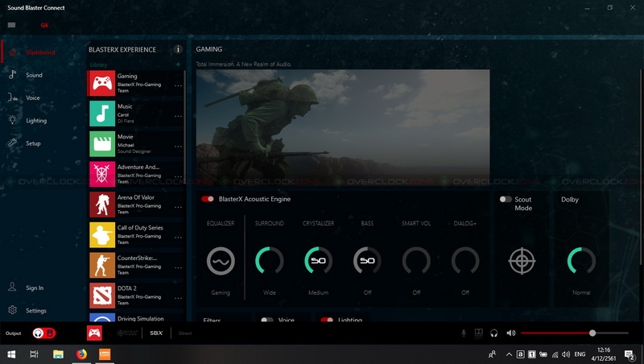Screen dimensions: 644x364
Task: Click the Scout Mode logo in bottom bar
Action: click(128, 333)
